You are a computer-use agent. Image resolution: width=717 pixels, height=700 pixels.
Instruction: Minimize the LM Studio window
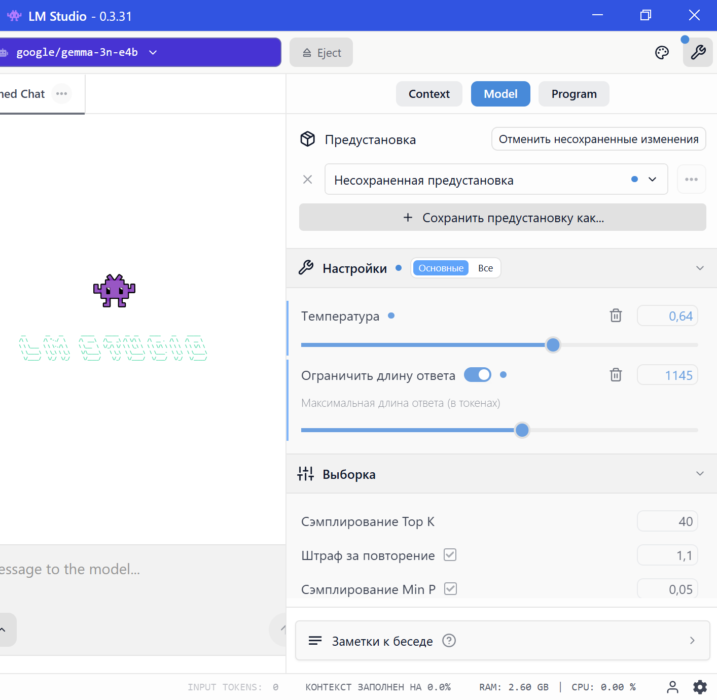597,15
